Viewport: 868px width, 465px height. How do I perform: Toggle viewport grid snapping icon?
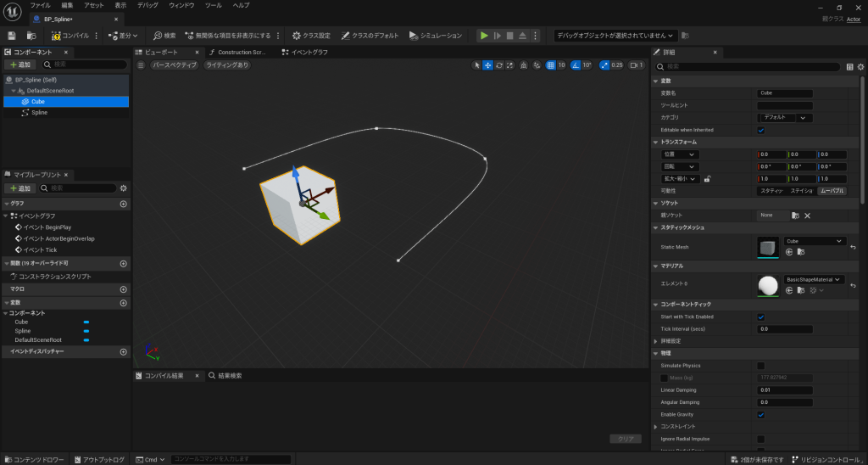(551, 64)
